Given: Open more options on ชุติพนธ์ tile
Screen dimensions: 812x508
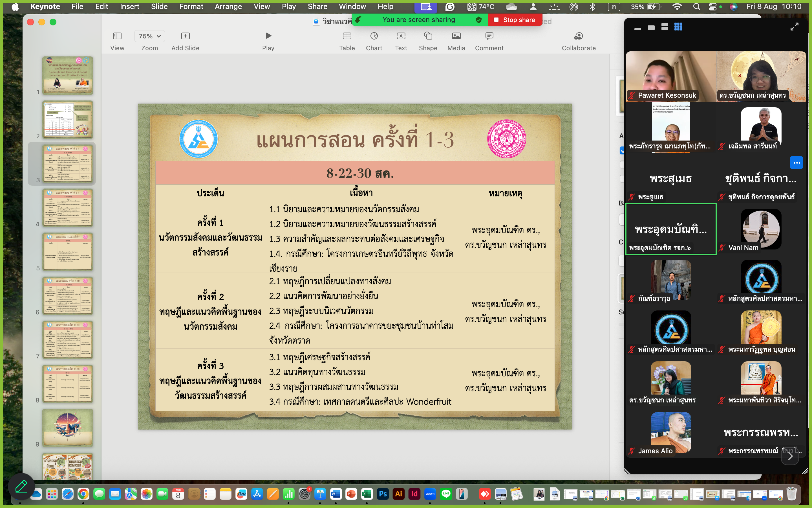Looking at the screenshot, I should tap(796, 163).
